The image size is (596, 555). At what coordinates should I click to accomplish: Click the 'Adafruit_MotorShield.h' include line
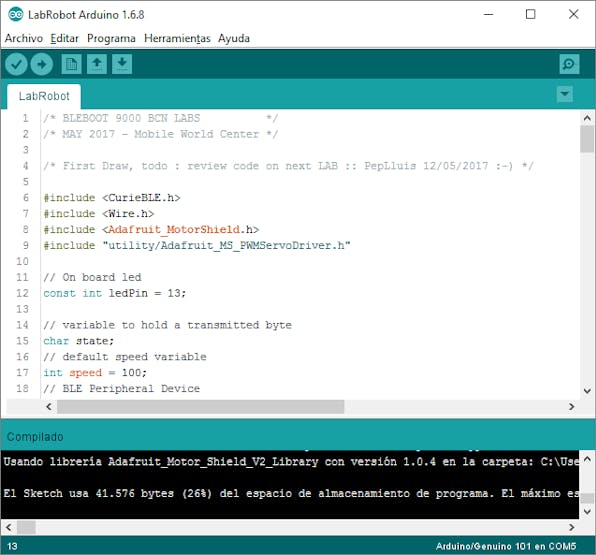tap(151, 230)
